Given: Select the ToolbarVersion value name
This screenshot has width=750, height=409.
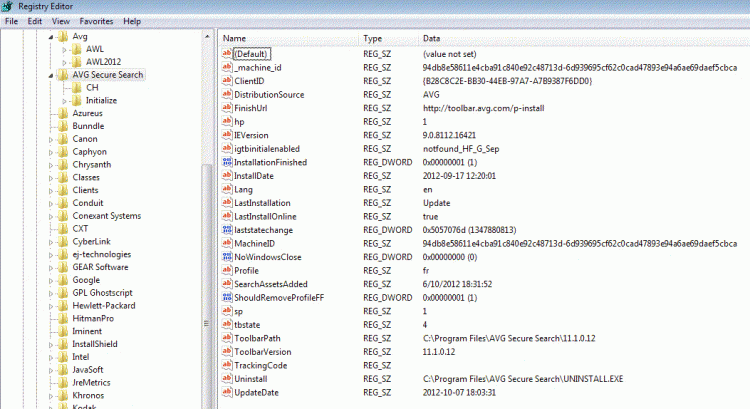Looking at the screenshot, I should click(x=262, y=352).
